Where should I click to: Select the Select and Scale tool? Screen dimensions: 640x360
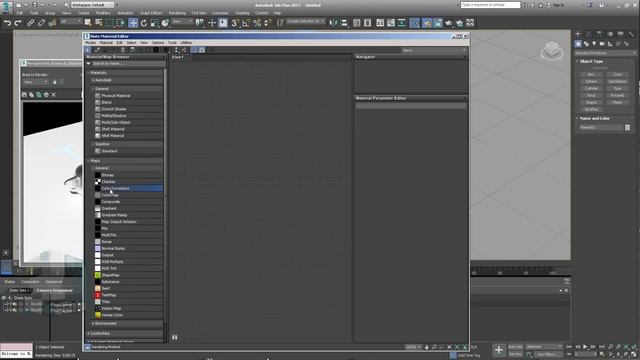point(154,23)
